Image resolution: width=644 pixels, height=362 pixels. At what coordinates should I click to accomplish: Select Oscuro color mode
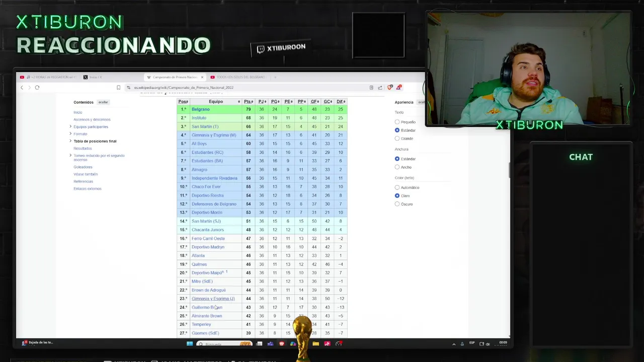click(x=397, y=204)
